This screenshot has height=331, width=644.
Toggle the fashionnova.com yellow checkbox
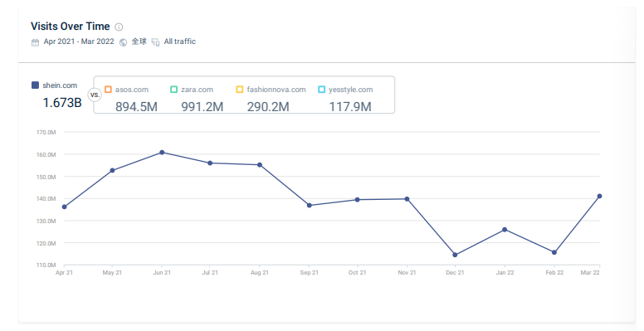click(240, 89)
